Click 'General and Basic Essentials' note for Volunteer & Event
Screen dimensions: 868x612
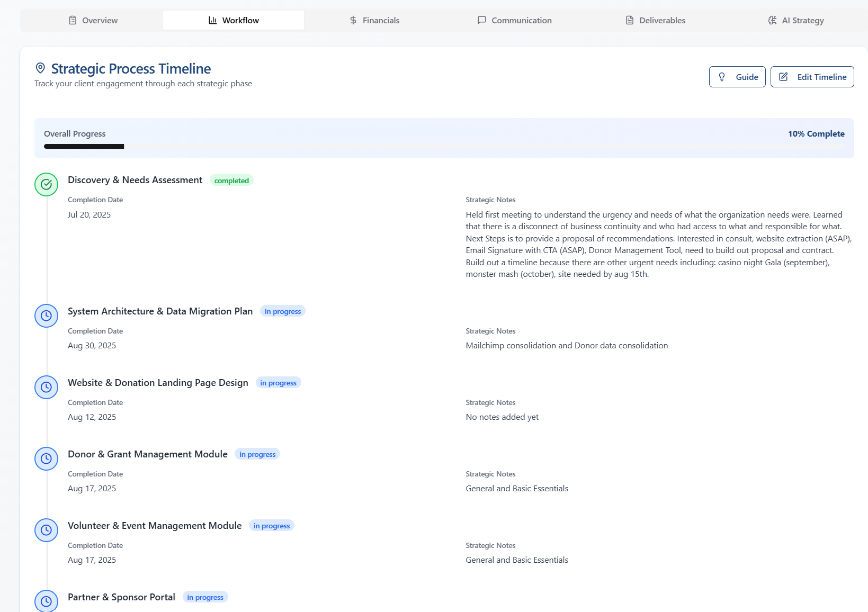point(517,560)
